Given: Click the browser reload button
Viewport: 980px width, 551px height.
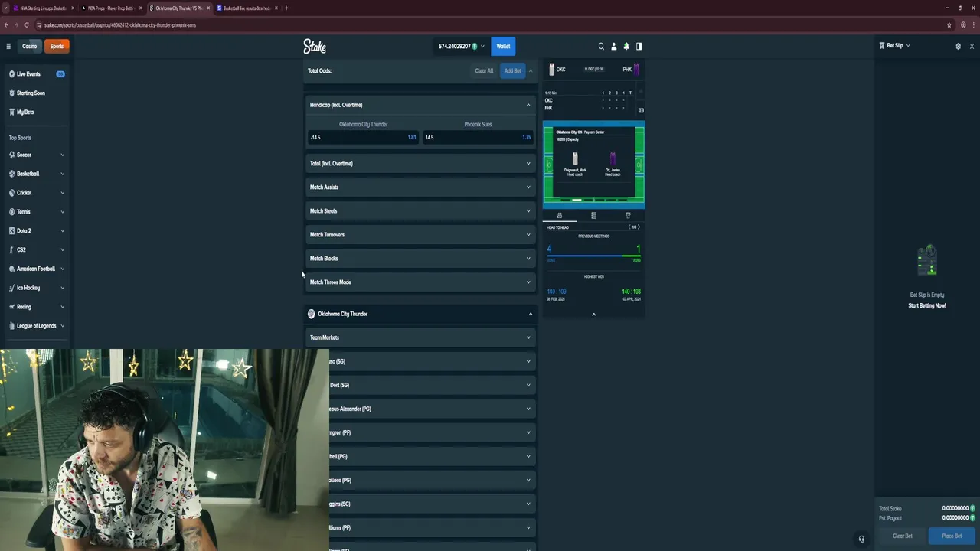Looking at the screenshot, I should 27,24.
